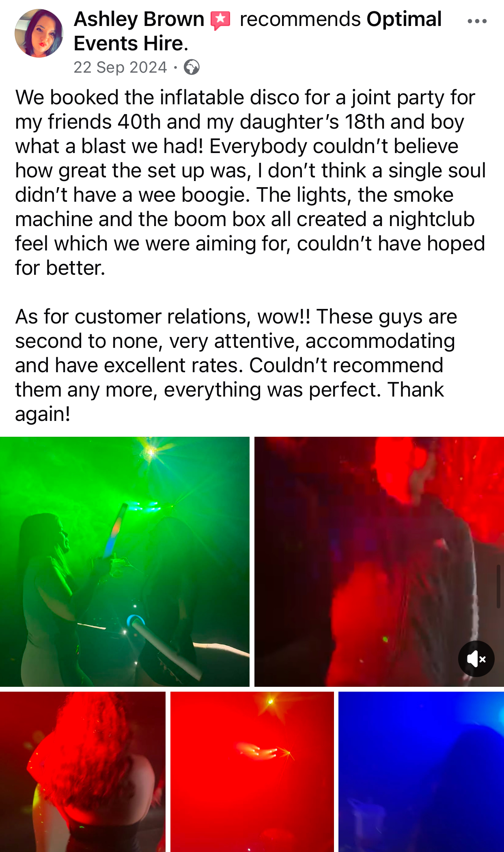This screenshot has width=504, height=852.
Task: Open the green-lit disco photo
Action: tap(125, 561)
